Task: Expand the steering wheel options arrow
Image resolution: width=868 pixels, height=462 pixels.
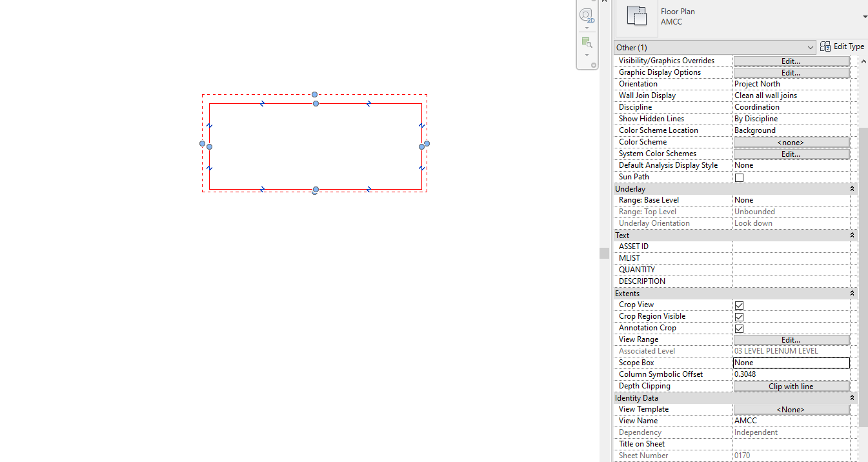Action: [x=587, y=28]
